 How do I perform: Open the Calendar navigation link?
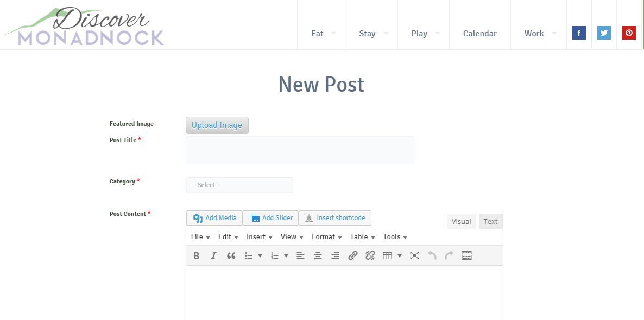[479, 33]
